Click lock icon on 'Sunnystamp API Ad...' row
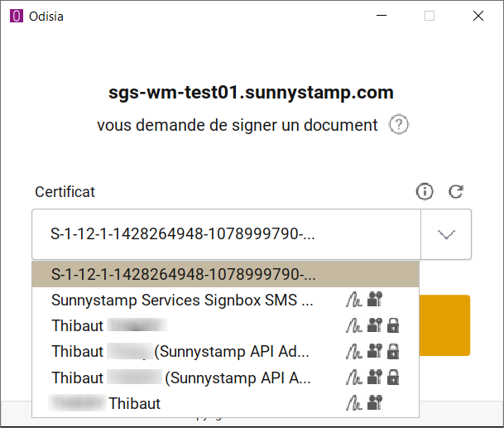 pos(393,352)
